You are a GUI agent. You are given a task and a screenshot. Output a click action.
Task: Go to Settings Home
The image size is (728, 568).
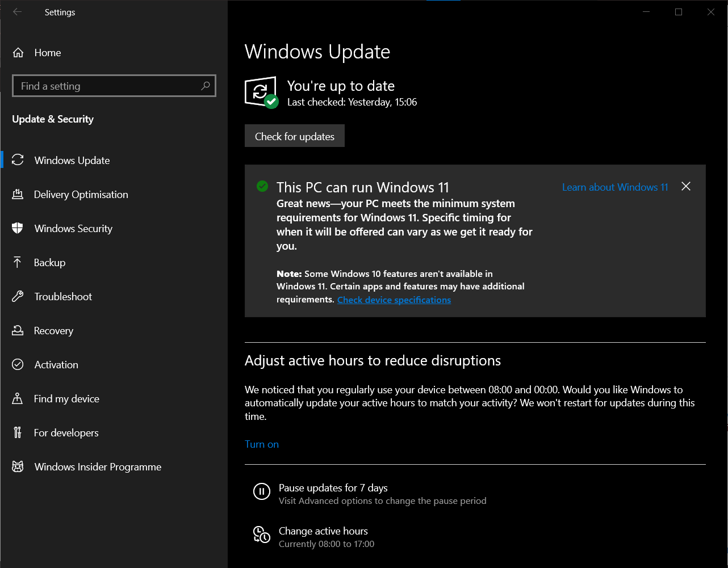click(x=114, y=53)
